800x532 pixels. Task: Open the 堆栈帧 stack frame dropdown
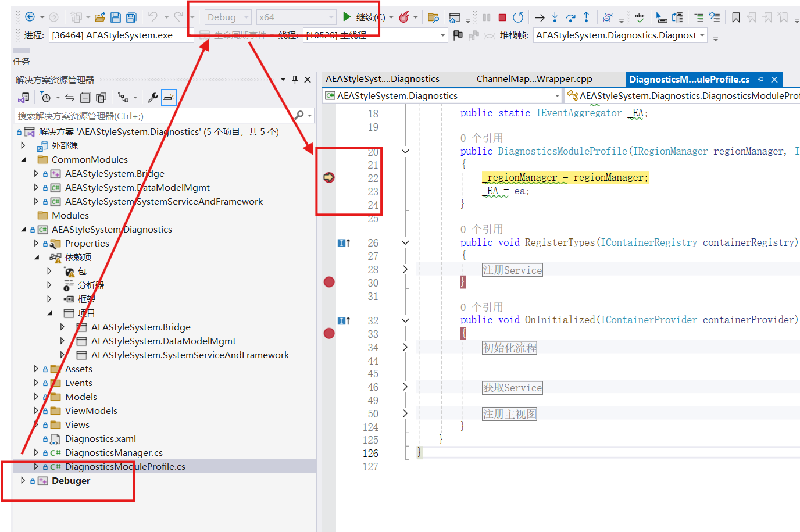702,35
